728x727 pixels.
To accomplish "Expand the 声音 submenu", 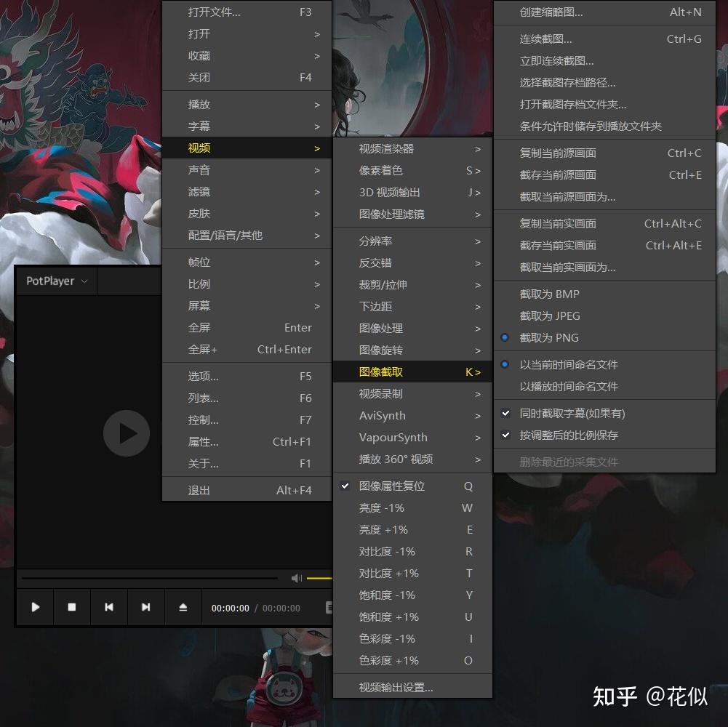I will (x=247, y=170).
